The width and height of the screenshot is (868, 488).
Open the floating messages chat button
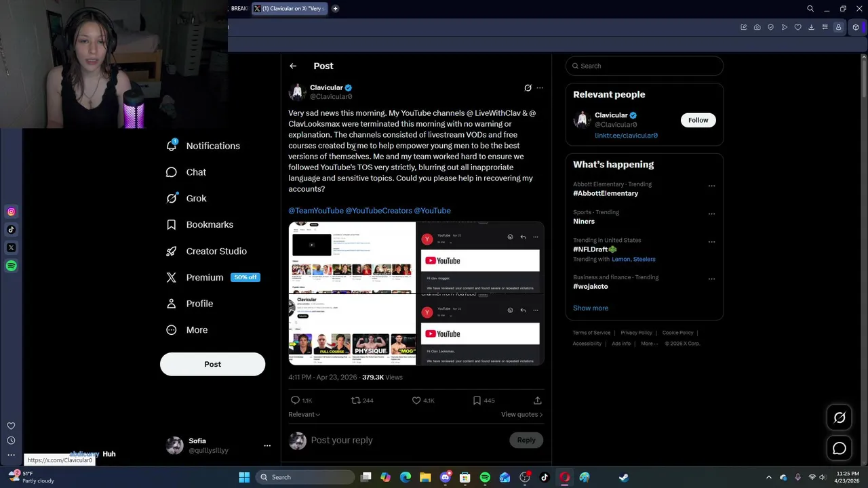[840, 448]
